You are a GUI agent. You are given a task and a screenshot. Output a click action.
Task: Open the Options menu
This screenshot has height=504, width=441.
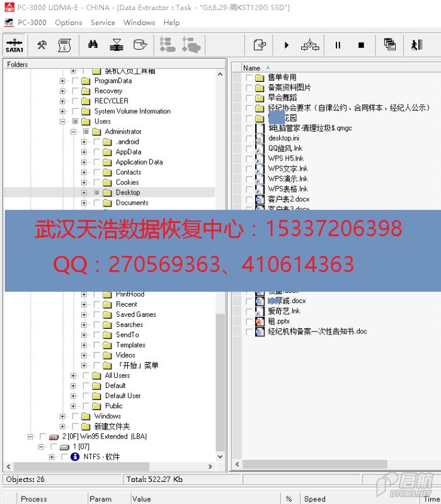click(68, 22)
